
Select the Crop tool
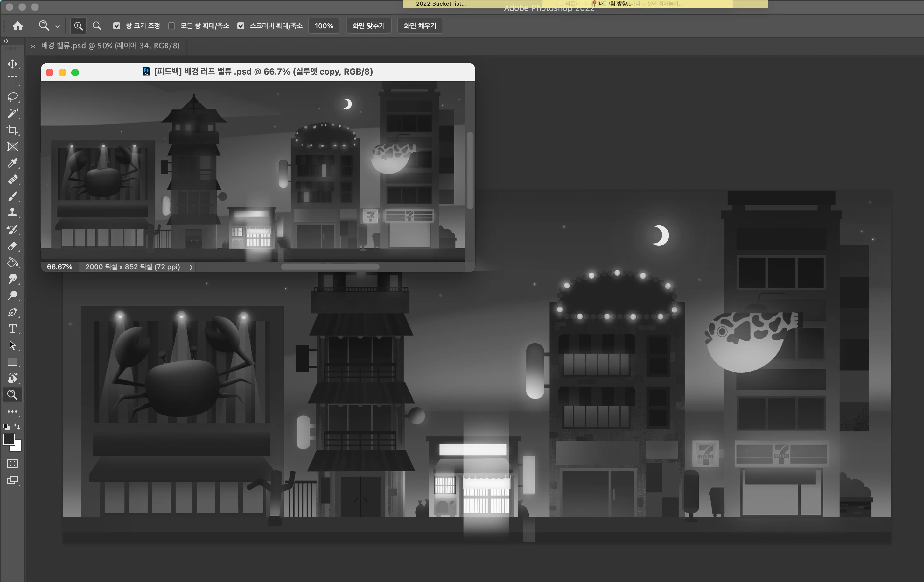[12, 130]
